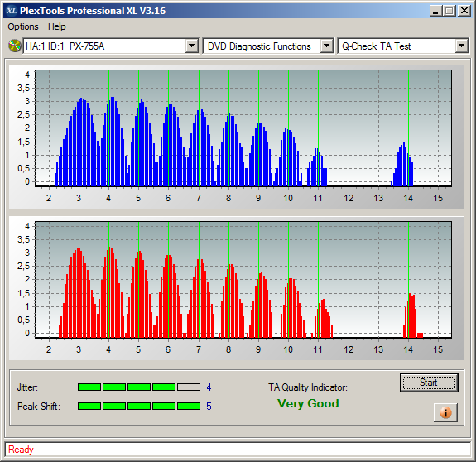Image resolution: width=476 pixels, height=462 pixels.
Task: Close the PlexTools Professional window
Action: click(x=464, y=11)
